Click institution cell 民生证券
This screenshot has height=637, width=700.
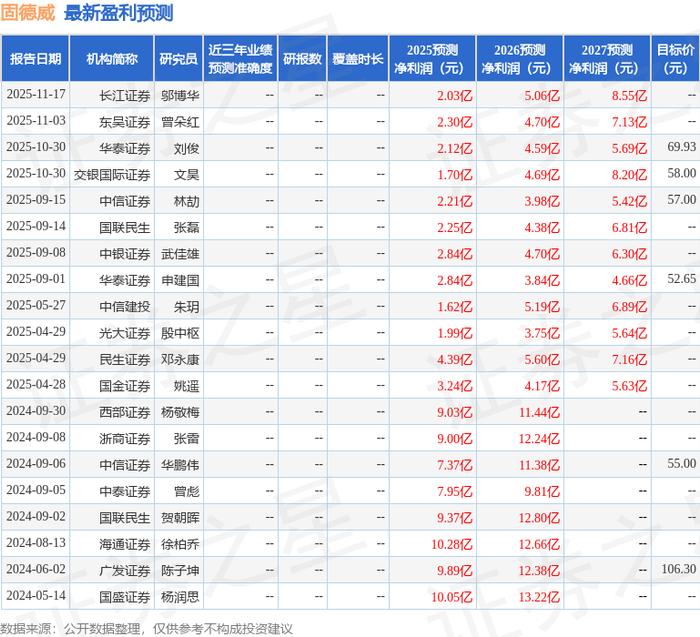click(x=125, y=359)
